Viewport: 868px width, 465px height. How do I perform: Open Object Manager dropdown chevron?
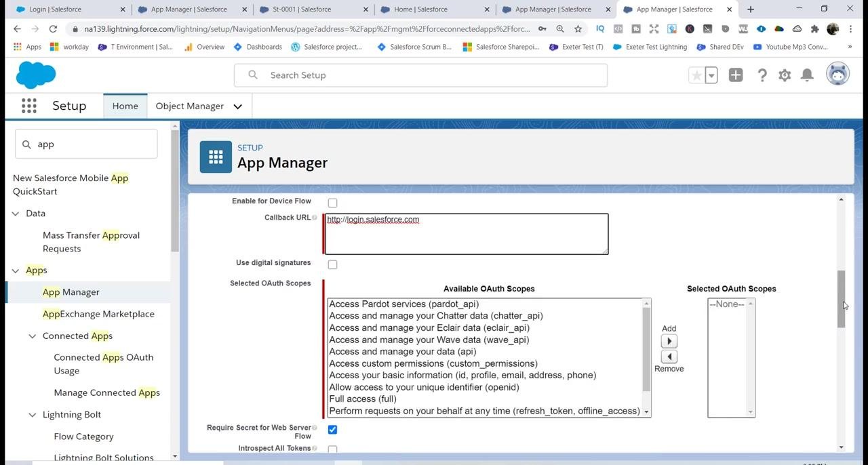point(238,106)
